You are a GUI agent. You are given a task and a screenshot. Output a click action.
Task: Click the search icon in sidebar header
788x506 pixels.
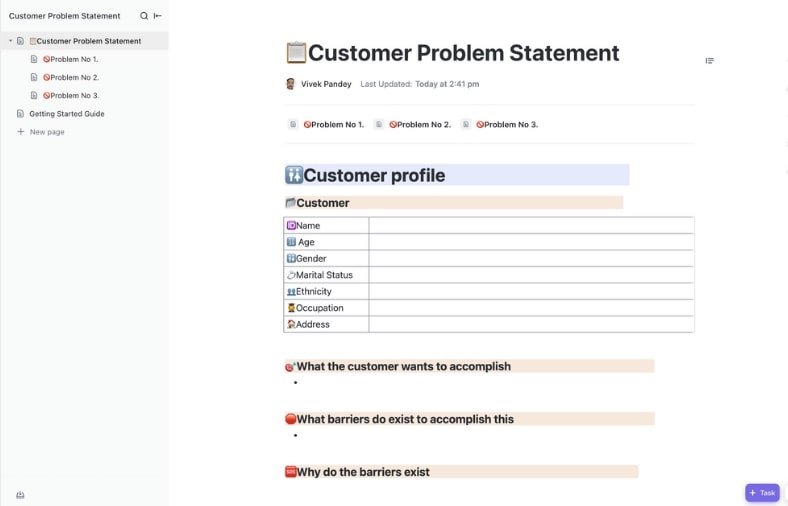click(x=144, y=16)
